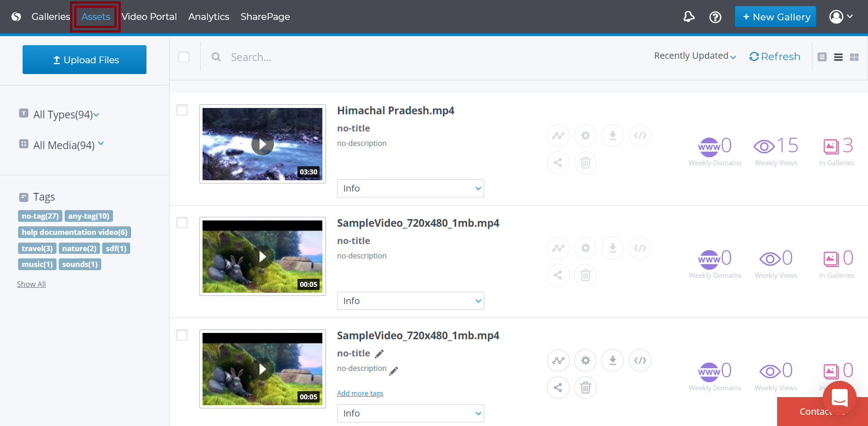This screenshot has height=426, width=868.
Task: Click the Add more tags link
Action: click(x=360, y=393)
